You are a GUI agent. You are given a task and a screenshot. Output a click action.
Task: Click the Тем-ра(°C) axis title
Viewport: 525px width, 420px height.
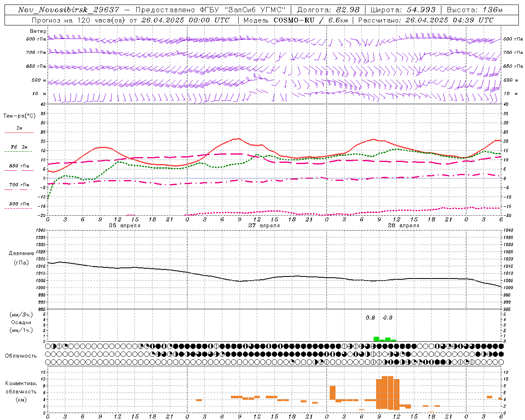19,116
